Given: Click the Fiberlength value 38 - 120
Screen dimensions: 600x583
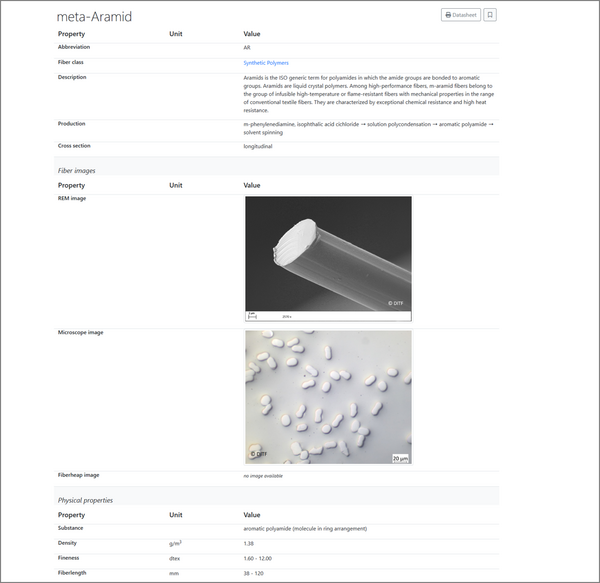Looking at the screenshot, I should (253, 573).
